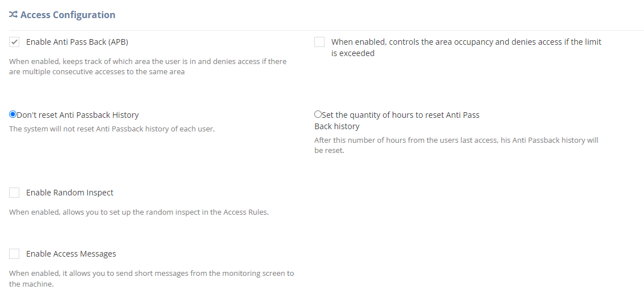Click the divider line under Access Configuration
This screenshot has width=644, height=294.
(x=326, y=31)
